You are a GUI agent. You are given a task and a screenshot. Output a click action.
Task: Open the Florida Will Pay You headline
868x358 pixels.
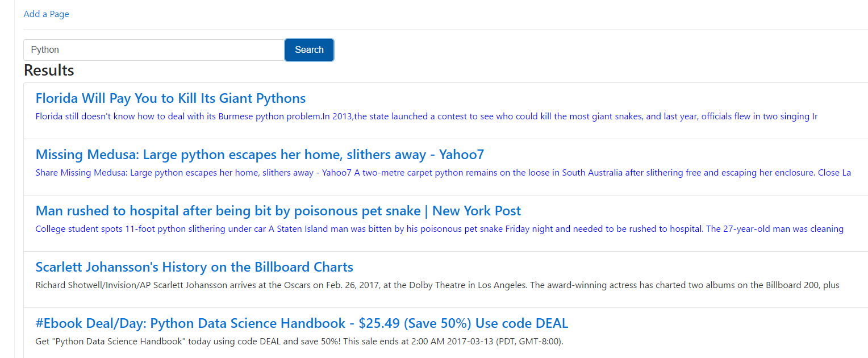click(x=170, y=98)
